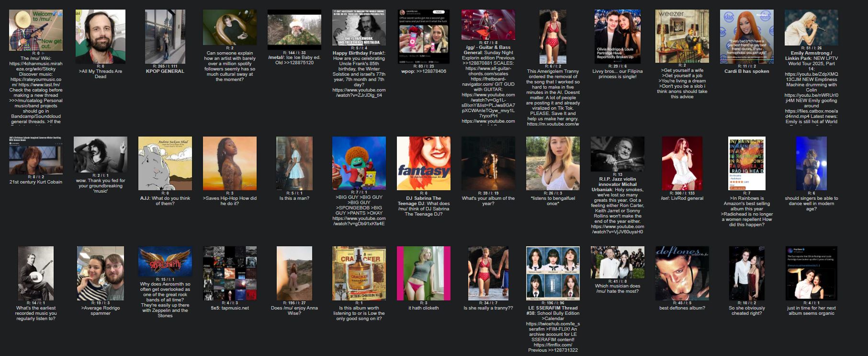Click the In Rainbows Radiohead thumbnail

[747, 163]
